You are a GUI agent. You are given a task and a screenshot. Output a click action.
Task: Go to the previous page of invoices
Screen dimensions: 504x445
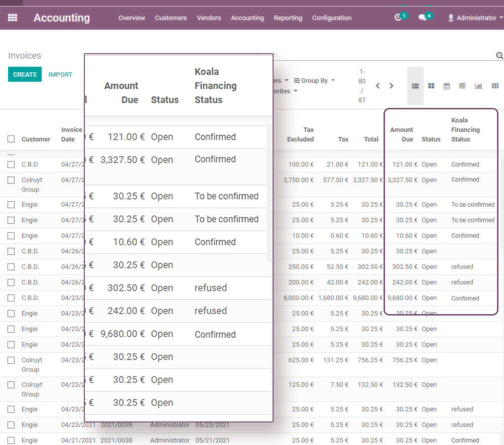tap(377, 86)
